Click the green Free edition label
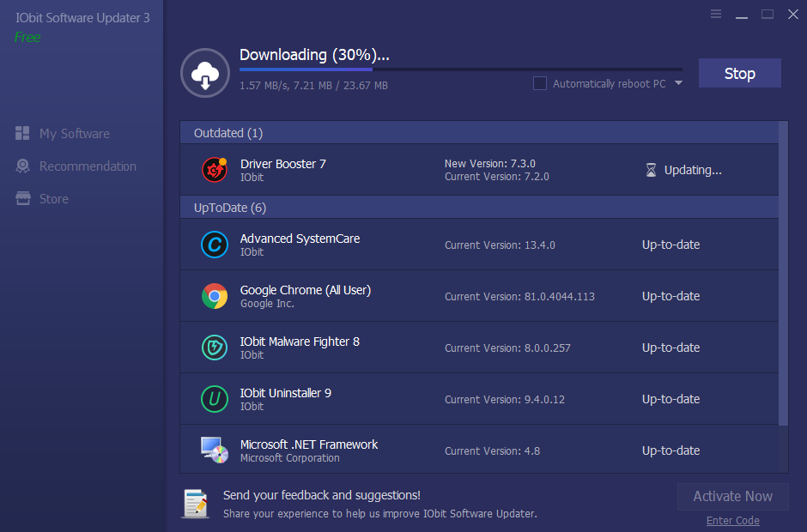The image size is (807, 532). click(27, 37)
